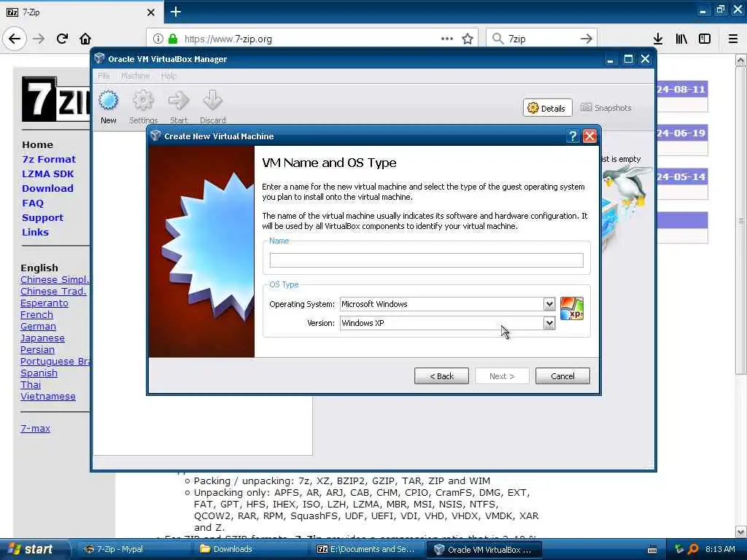Open the LZMA SDK link

(x=47, y=174)
